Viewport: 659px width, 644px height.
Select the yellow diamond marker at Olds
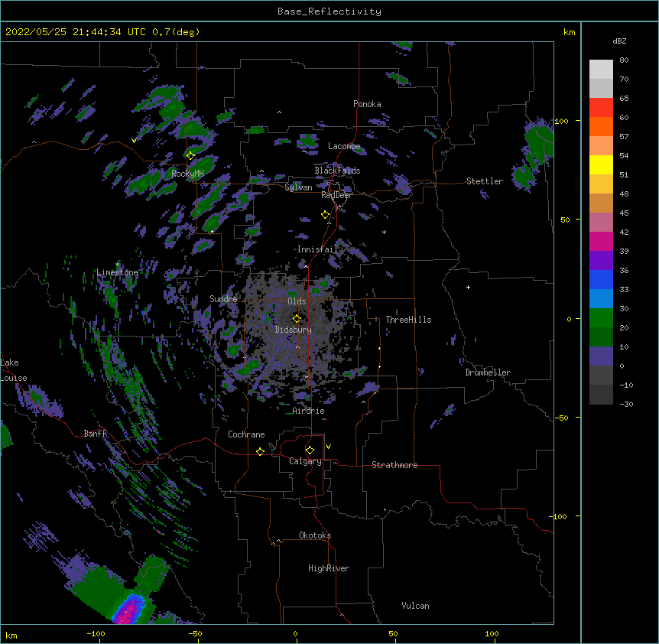tap(297, 319)
